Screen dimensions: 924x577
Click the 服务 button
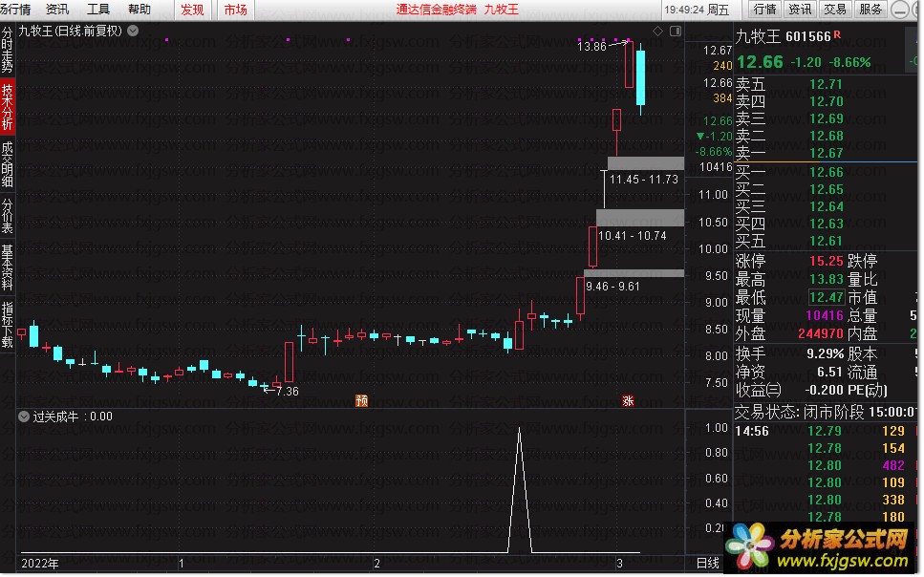pyautogui.click(x=870, y=10)
